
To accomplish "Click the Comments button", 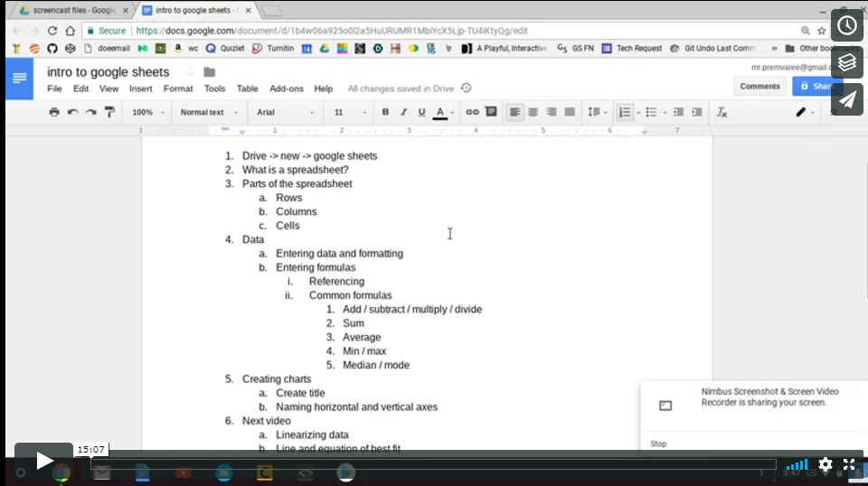I will point(759,86).
